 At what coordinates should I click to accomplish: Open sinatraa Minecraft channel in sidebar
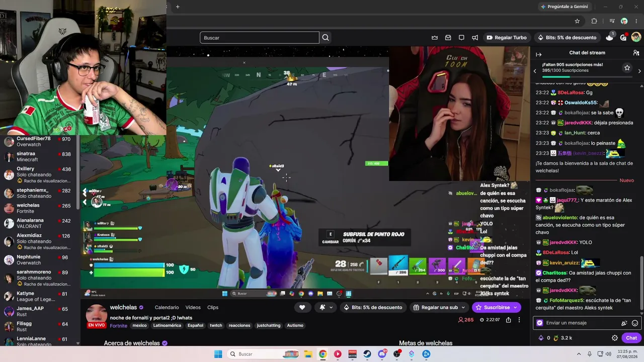pyautogui.click(x=38, y=156)
